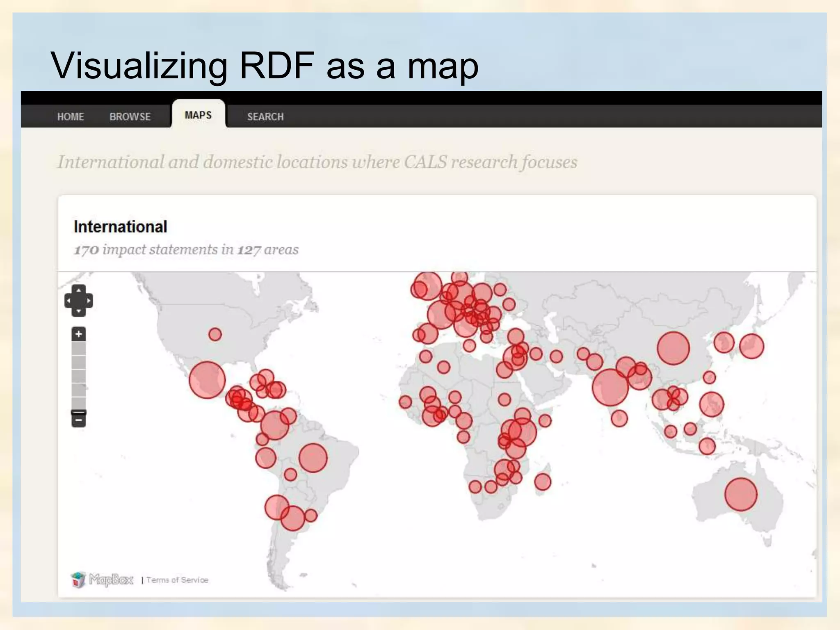Click the CALS research focus subtitle text
This screenshot has width=840, height=630.
pos(317,162)
